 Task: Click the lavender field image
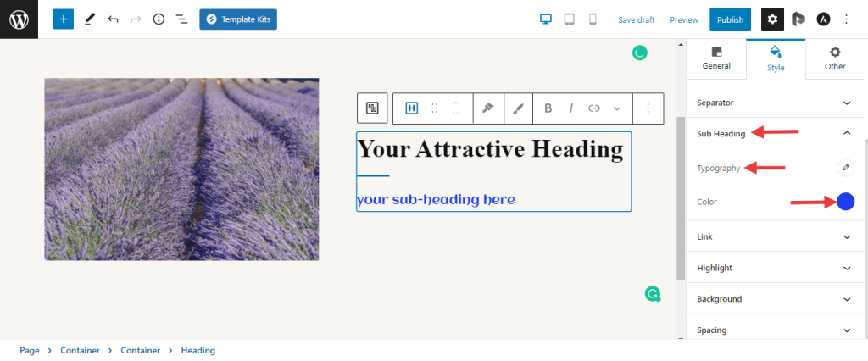(181, 169)
